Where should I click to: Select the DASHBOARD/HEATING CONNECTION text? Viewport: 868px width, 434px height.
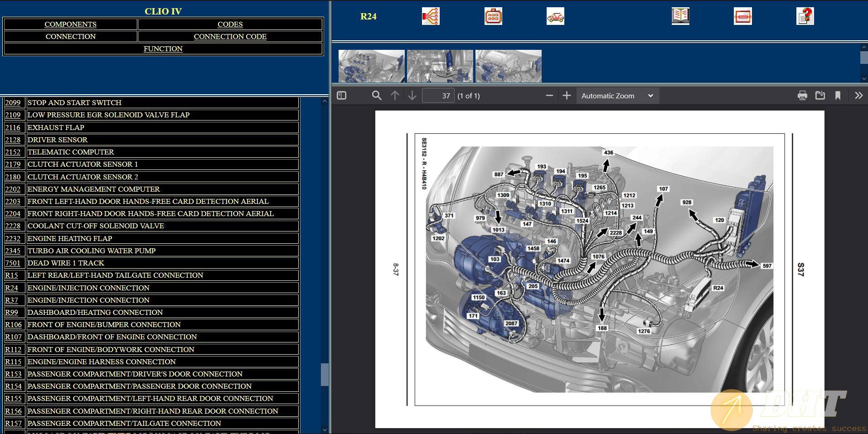tap(95, 312)
